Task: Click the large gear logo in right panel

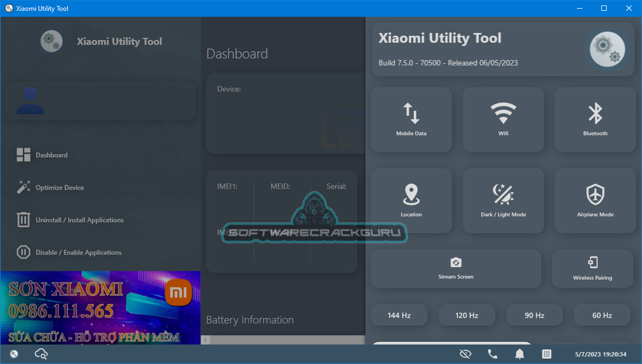Action: 607,49
